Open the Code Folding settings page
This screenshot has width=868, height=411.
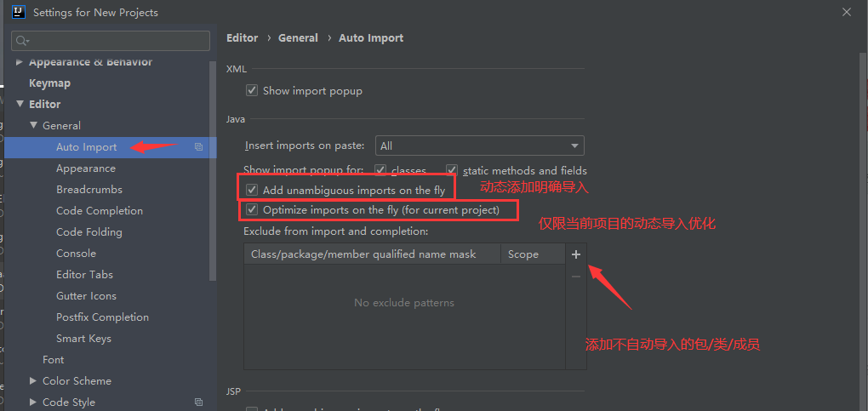[89, 232]
